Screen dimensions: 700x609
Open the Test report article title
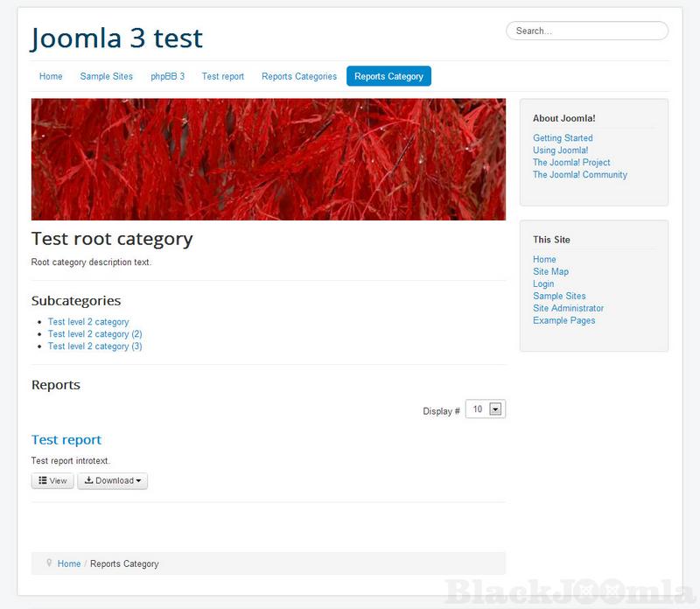pos(66,439)
